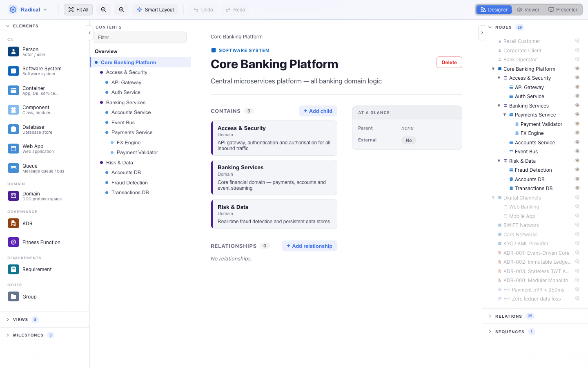Viewport: 588px width, 368px height.
Task: Pick the Software System element icon
Action: pos(13,71)
